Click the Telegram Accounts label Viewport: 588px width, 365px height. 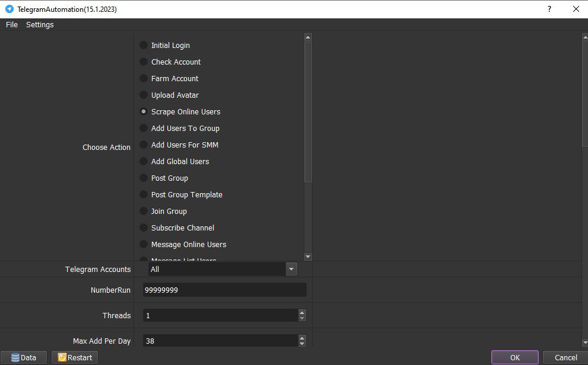coord(98,269)
